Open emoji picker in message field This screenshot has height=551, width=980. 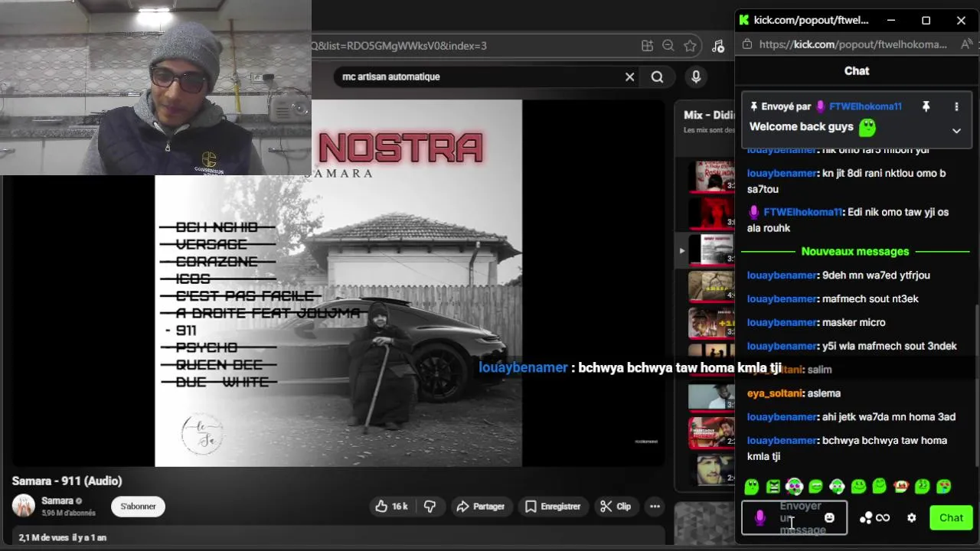[829, 518]
